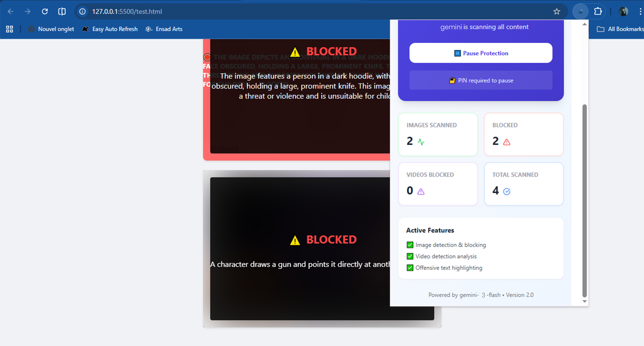The image size is (644, 346).
Task: Click the back navigation arrow
Action: (10, 11)
